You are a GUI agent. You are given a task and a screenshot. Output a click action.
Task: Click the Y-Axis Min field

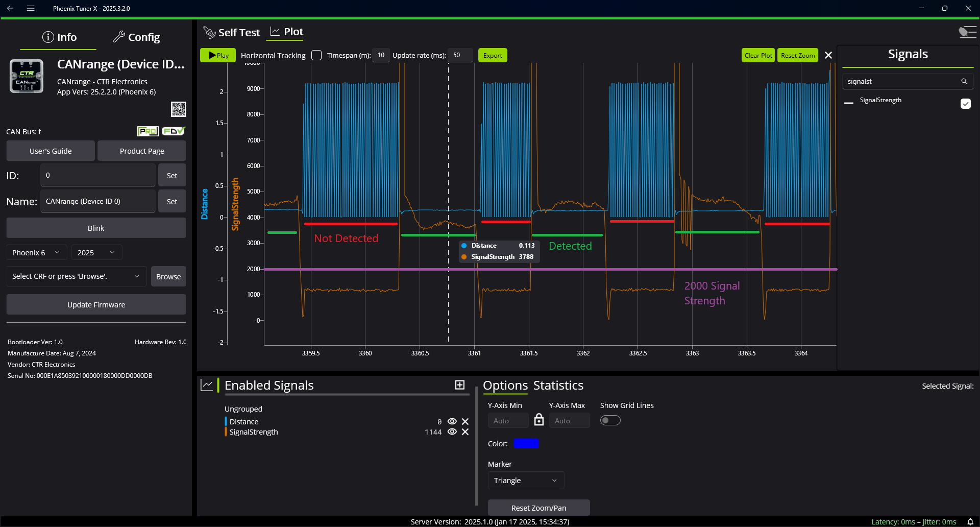[x=508, y=421]
